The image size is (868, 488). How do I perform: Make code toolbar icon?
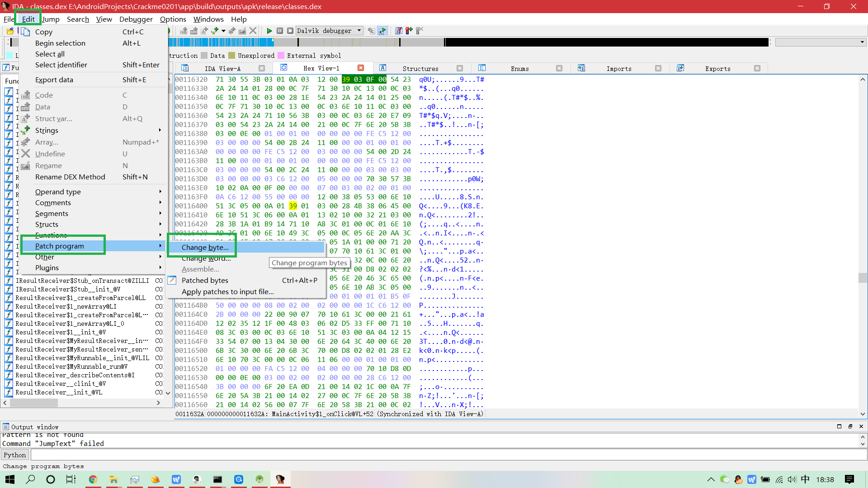(184, 31)
